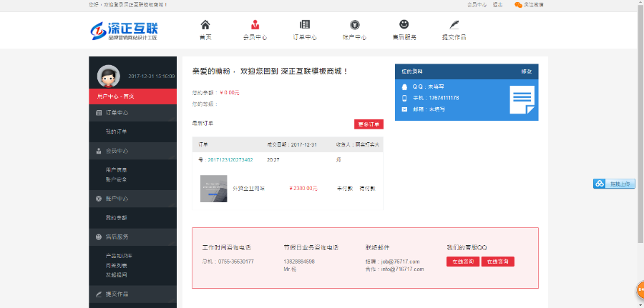Click the document icon in profile card
Image resolution: width=644 pixels, height=308 pixels.
click(x=522, y=99)
